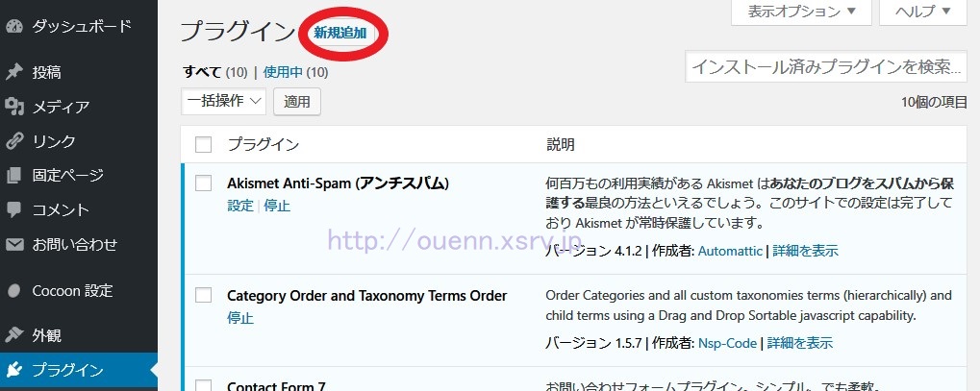Click the envelope icon for お問い合わせ
This screenshot has height=391, width=980.
[14, 244]
